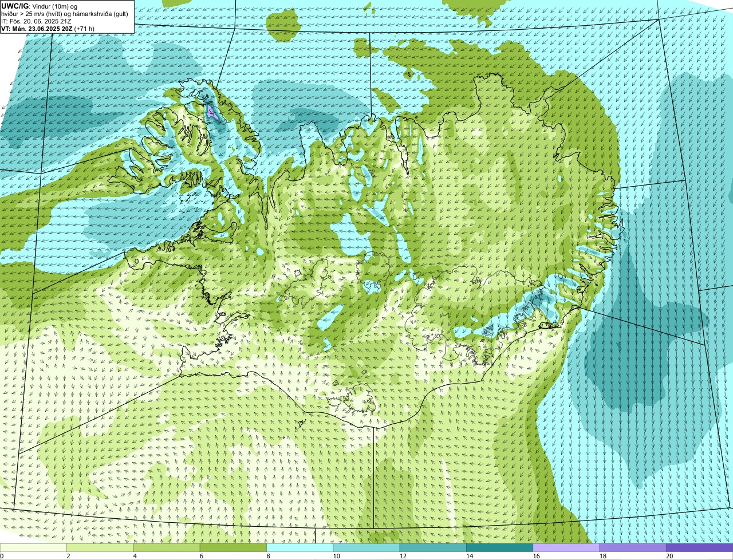Click the "16" label on the wind scale

click(x=536, y=556)
